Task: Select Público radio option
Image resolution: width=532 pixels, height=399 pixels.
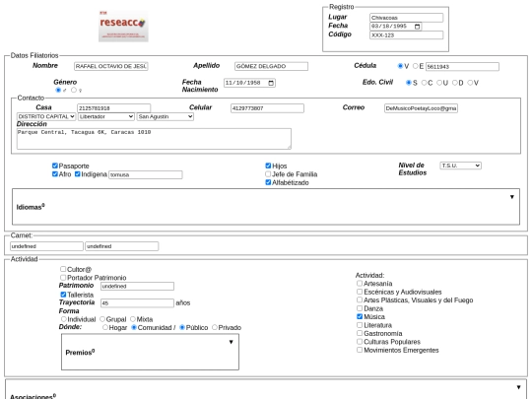Action: pyautogui.click(x=182, y=327)
